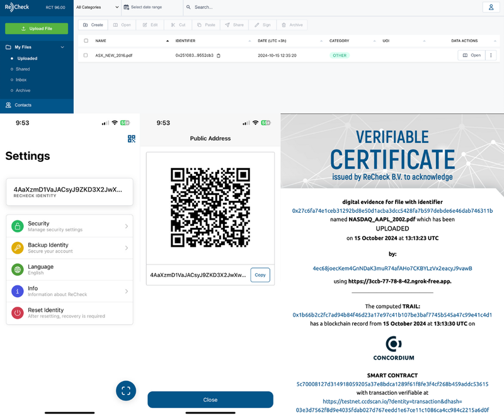Click the Share toolbar button
This screenshot has height=420, width=504.
coord(234,25)
